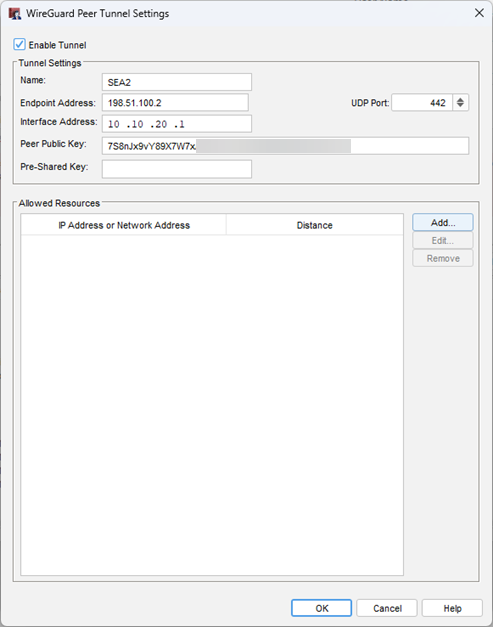Click the Interface Address field
Image resolution: width=493 pixels, height=627 pixels.
177,124
